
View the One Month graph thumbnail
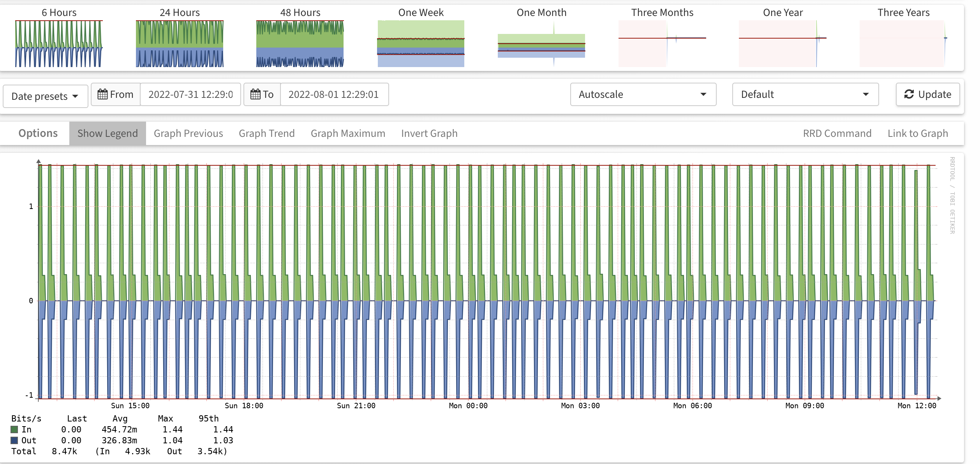click(x=541, y=43)
